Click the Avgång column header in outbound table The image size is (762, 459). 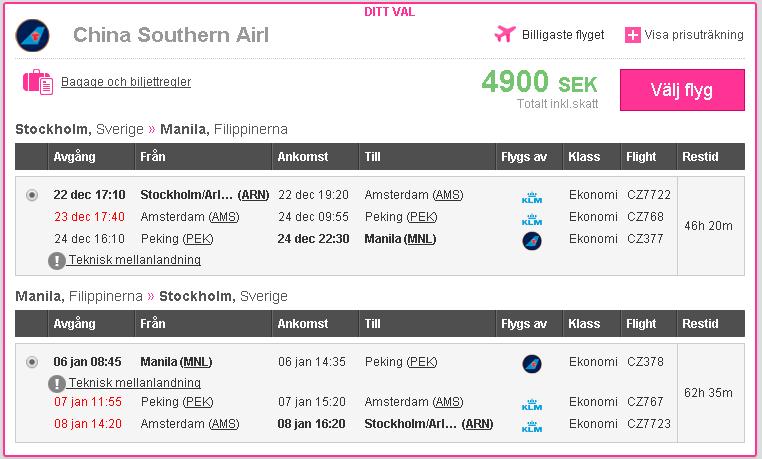(74, 157)
